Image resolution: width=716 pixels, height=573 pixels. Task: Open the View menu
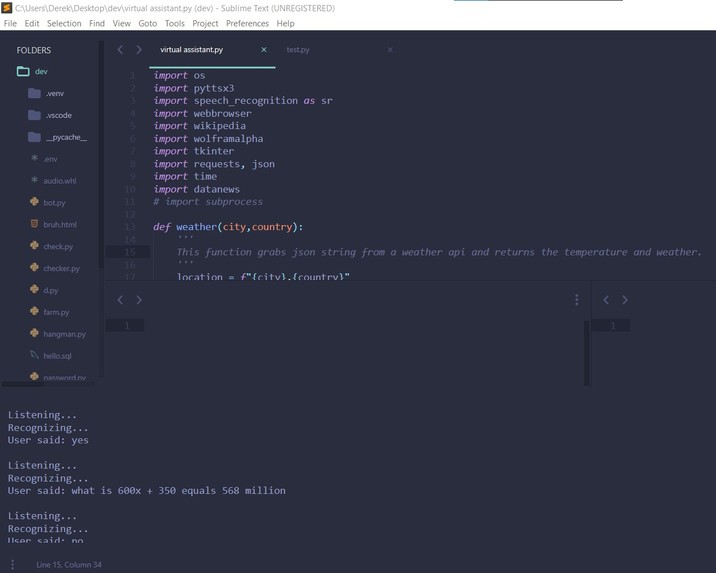121,23
